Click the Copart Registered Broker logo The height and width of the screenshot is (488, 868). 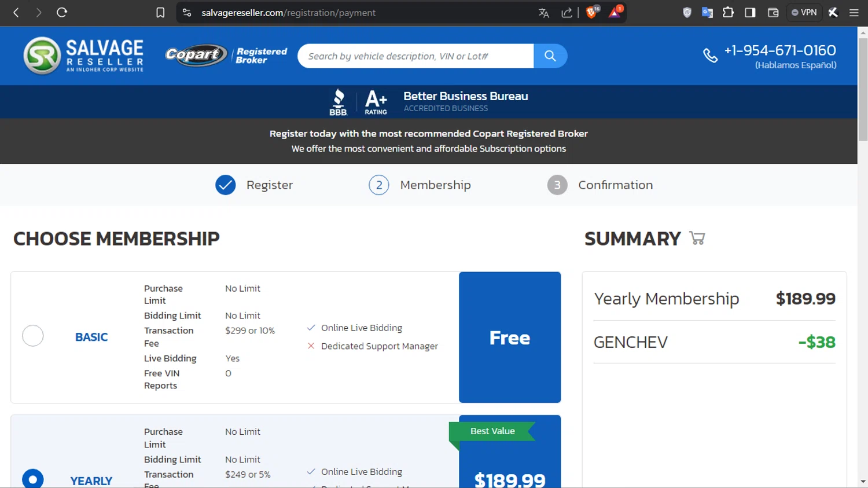226,56
